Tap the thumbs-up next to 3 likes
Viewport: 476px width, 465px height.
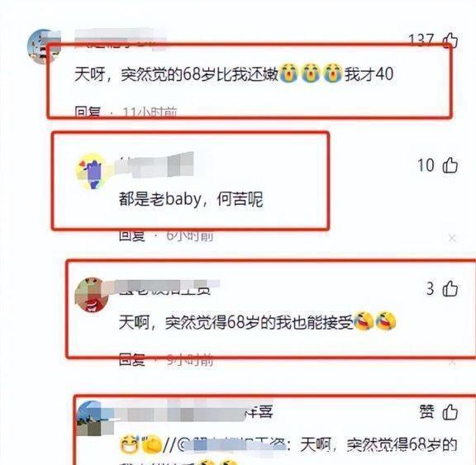(450, 288)
